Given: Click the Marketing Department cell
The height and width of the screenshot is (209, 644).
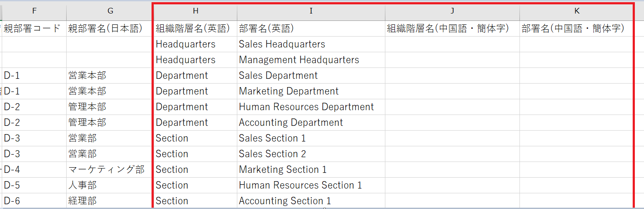Looking at the screenshot, I should [289, 91].
